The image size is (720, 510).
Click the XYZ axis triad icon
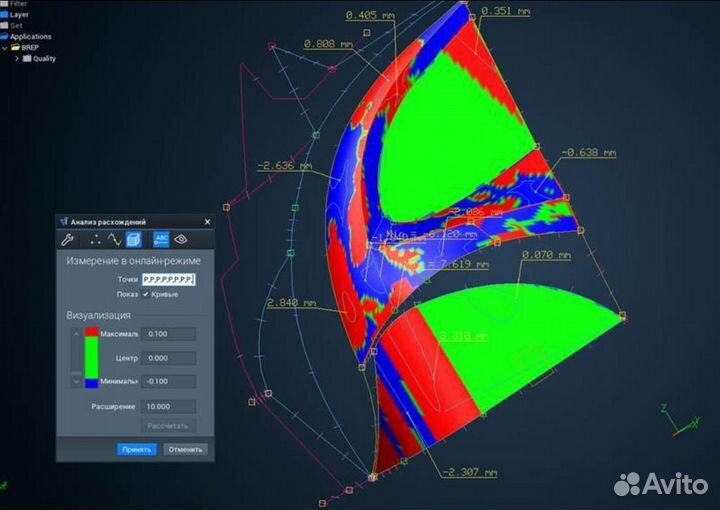674,421
